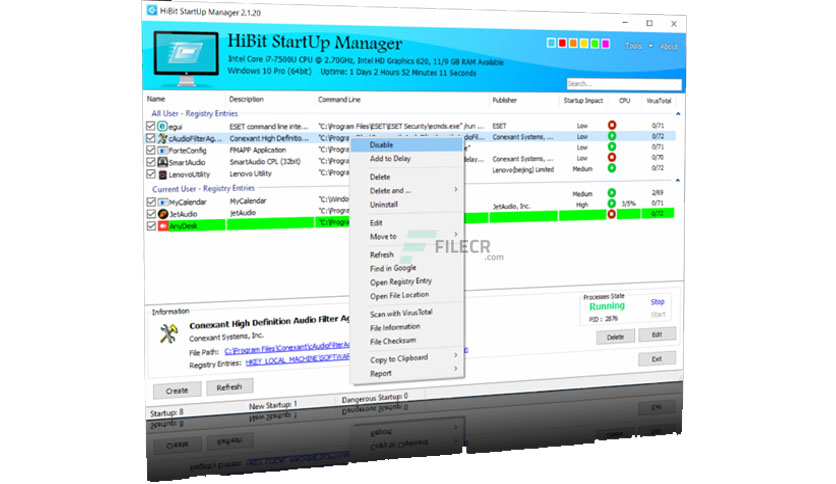
Task: Click the Refresh button beside Create
Action: (x=229, y=387)
